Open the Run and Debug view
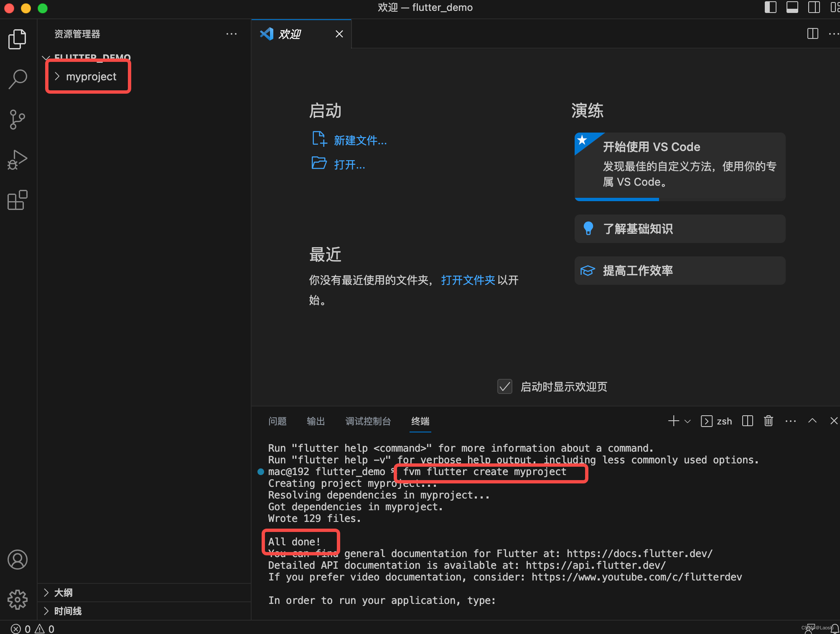 [x=18, y=160]
